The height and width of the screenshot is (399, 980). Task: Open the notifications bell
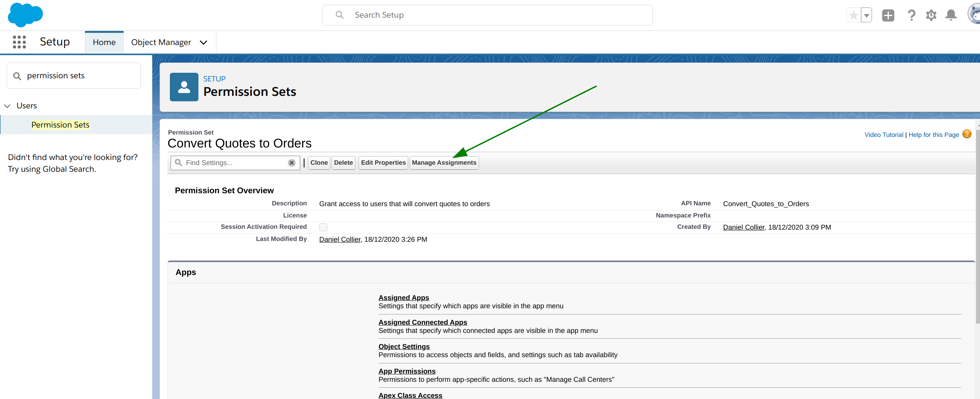[x=951, y=15]
